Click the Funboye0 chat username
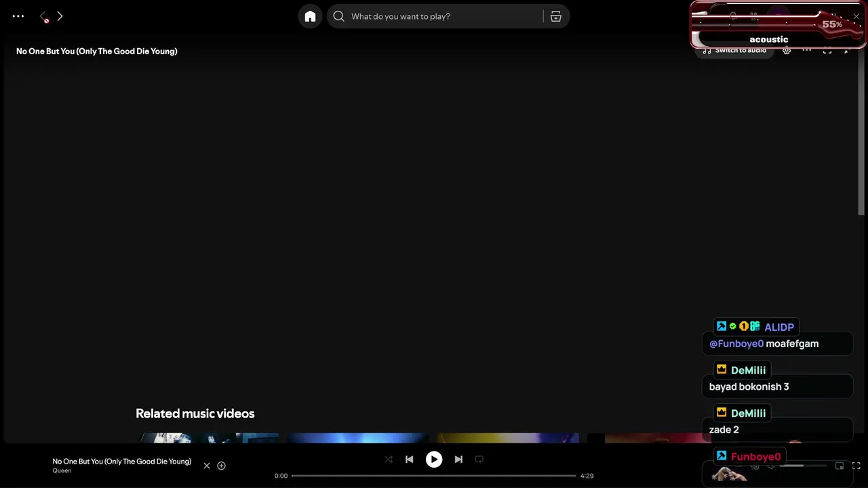The width and height of the screenshot is (868, 488). (756, 457)
